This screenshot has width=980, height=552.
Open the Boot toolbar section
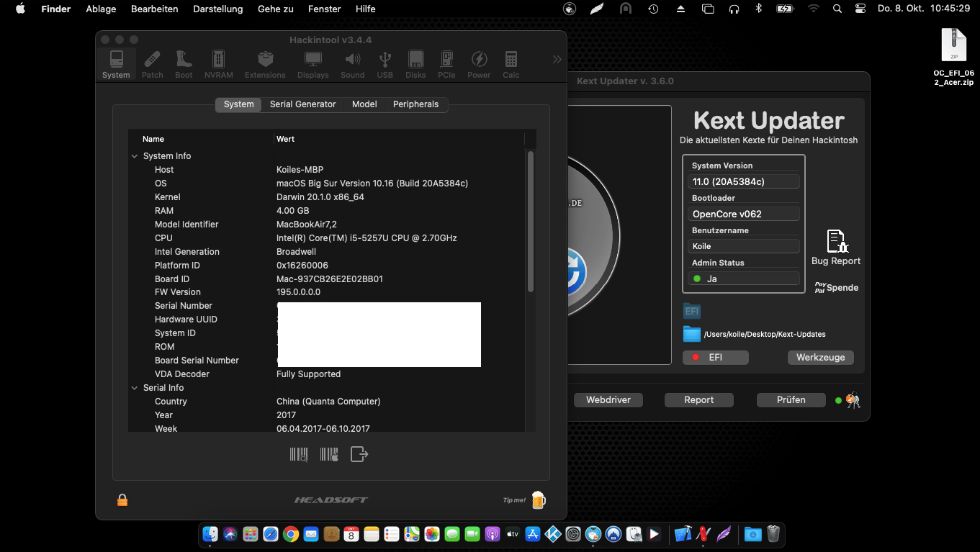tap(184, 64)
